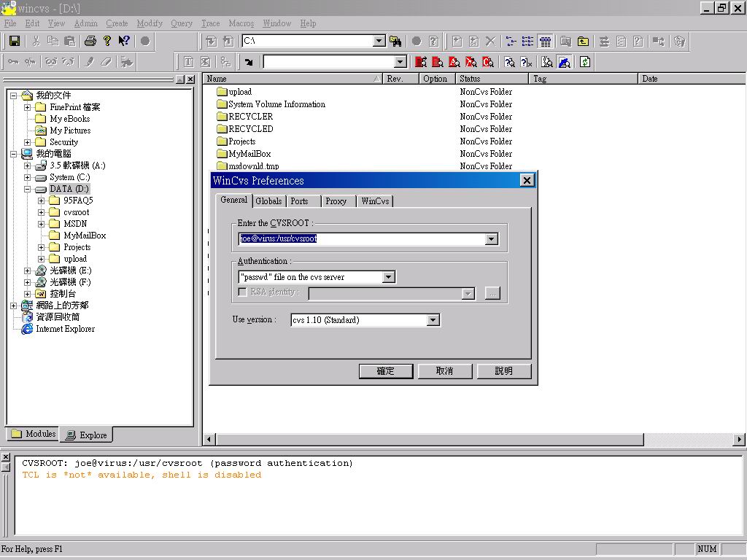The width and height of the screenshot is (747, 560).
Task: Switch to the Modules tab
Action: tap(34, 434)
